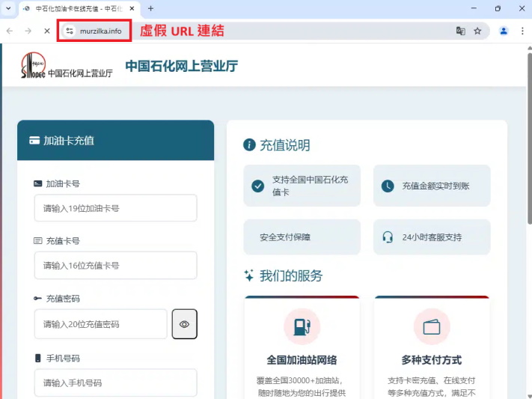Open the profile avatar menu
Image resolution: width=532 pixels, height=399 pixels.
(x=504, y=31)
